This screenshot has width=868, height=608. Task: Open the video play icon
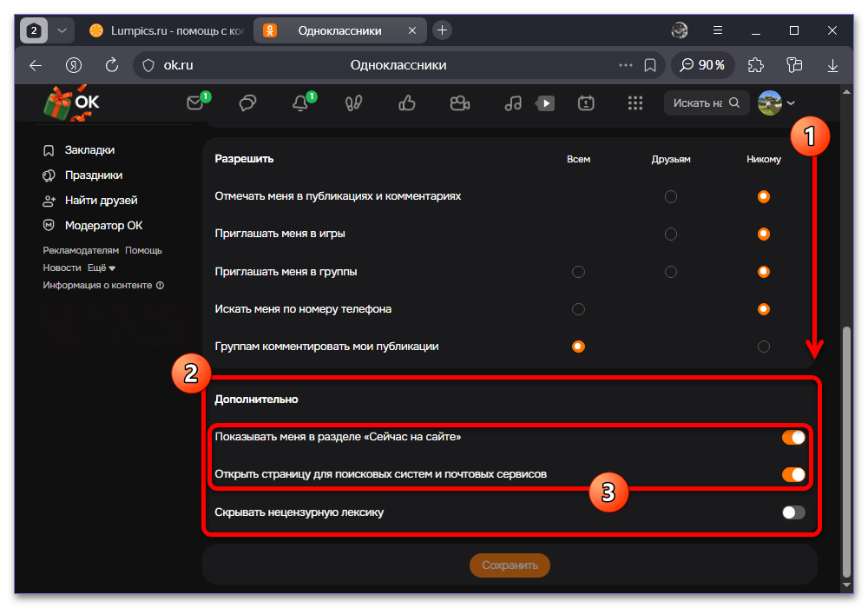(545, 103)
